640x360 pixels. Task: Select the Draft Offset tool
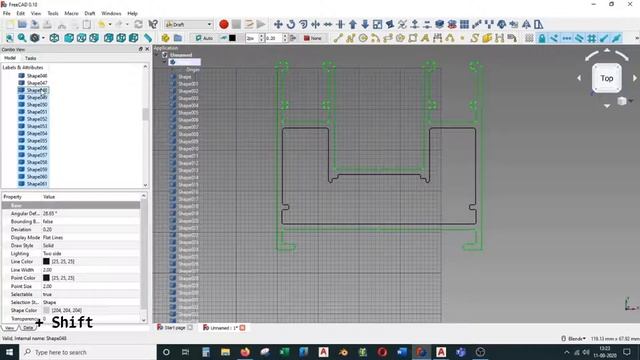pyautogui.click(x=303, y=24)
